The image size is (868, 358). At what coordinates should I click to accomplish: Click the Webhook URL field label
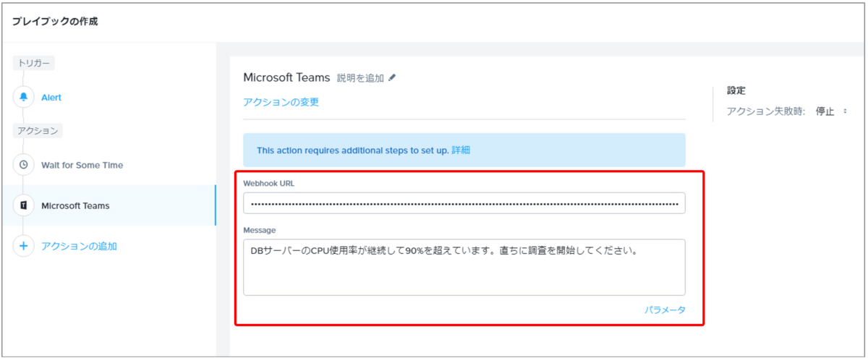click(269, 183)
